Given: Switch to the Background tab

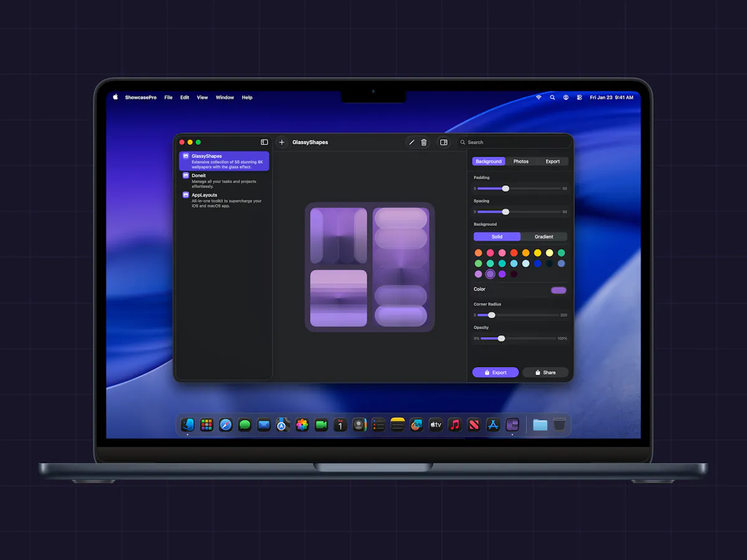Looking at the screenshot, I should [489, 161].
